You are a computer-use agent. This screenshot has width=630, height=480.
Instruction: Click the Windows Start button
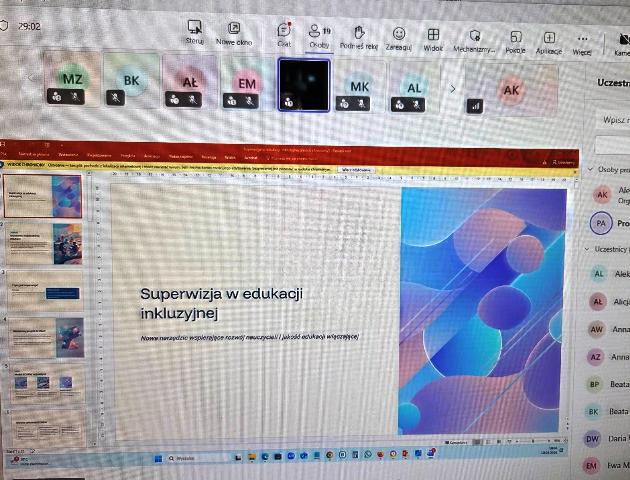(156, 456)
